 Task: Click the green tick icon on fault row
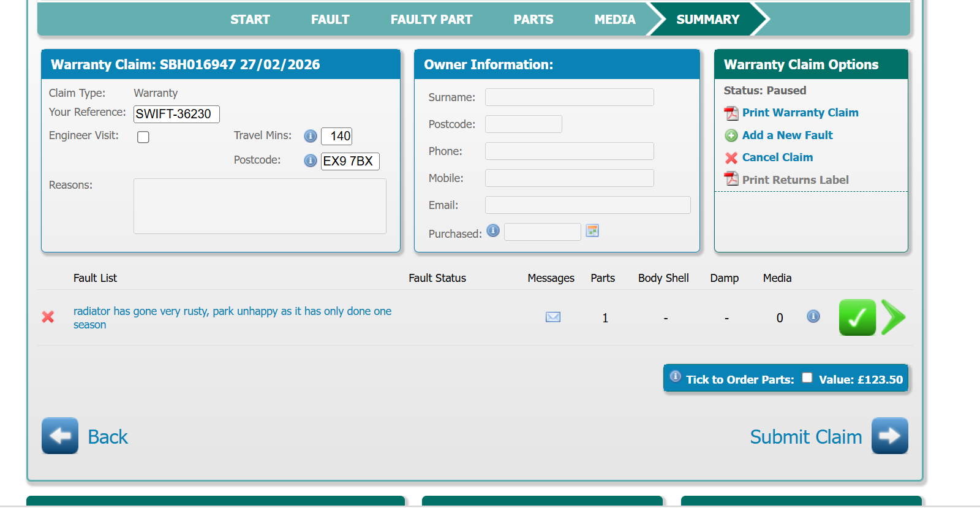point(857,317)
